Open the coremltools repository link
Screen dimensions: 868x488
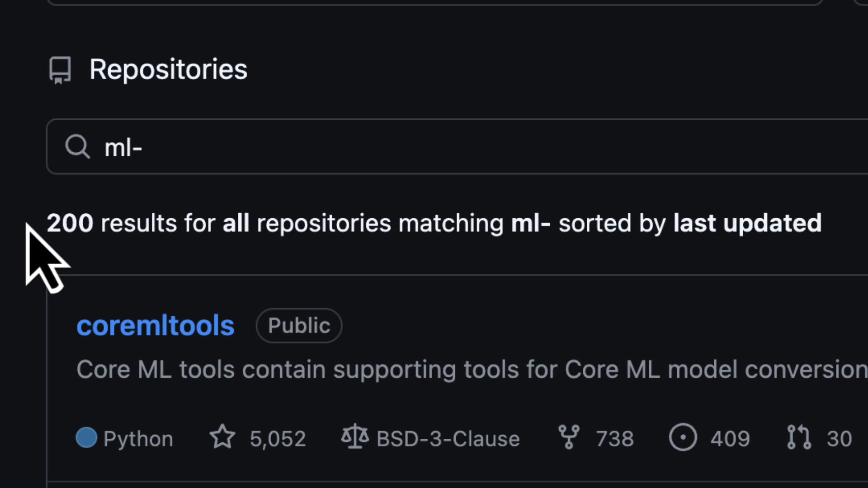click(155, 325)
